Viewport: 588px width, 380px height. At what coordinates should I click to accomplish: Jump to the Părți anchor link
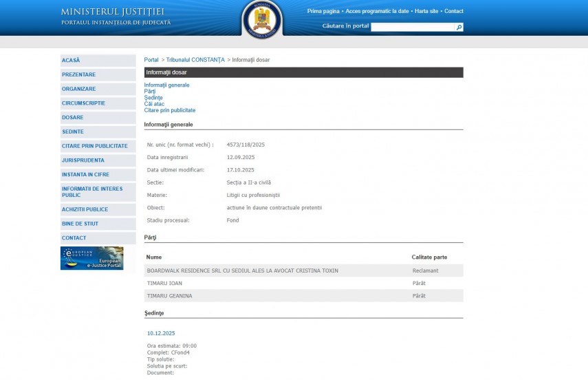tap(150, 92)
